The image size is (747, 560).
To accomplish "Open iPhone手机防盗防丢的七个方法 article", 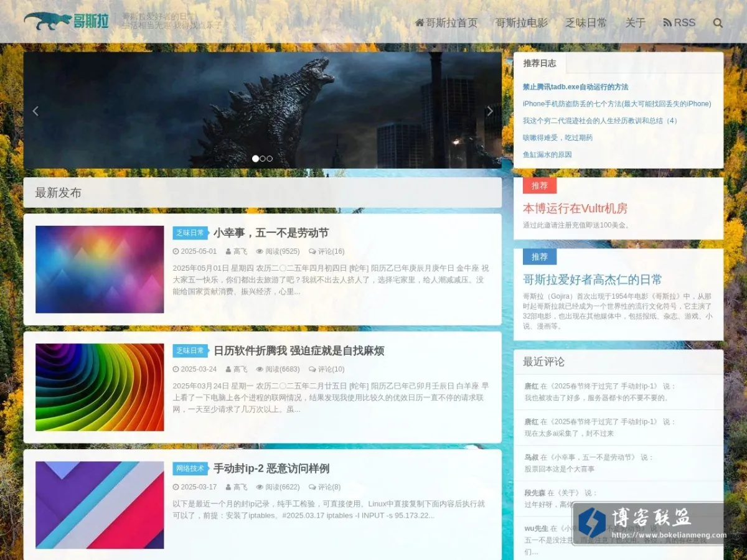I will [617, 104].
